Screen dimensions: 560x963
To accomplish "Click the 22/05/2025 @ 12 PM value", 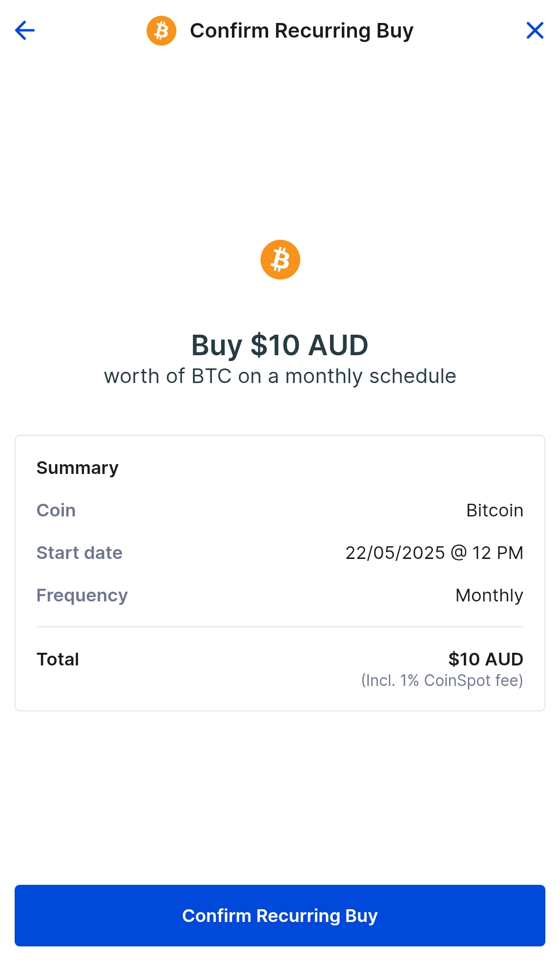I will [x=434, y=553].
